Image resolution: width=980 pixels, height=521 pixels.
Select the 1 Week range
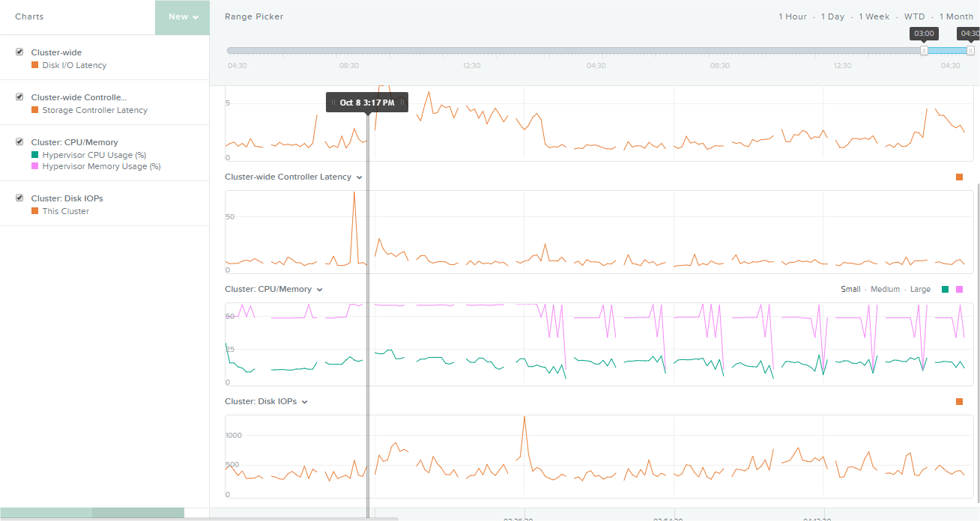point(874,16)
